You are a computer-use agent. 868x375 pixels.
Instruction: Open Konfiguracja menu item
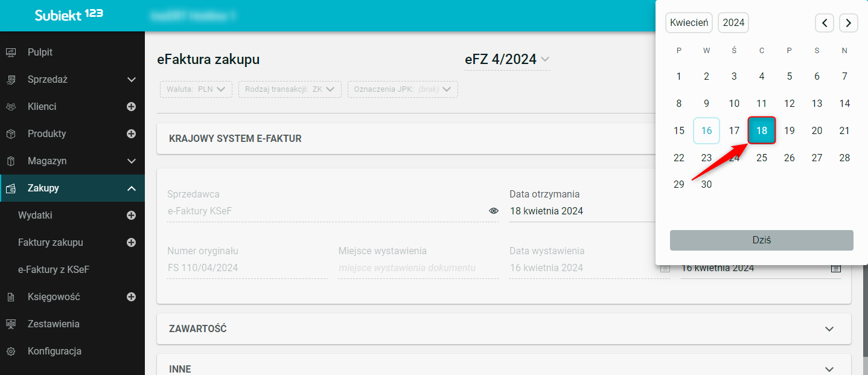[54, 351]
